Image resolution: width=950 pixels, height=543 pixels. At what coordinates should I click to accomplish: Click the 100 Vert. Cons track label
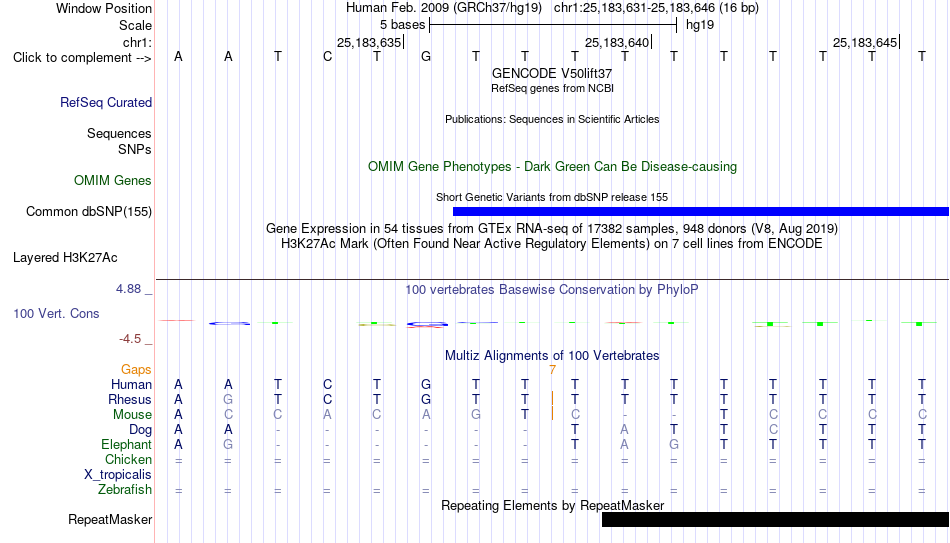pyautogui.click(x=56, y=313)
